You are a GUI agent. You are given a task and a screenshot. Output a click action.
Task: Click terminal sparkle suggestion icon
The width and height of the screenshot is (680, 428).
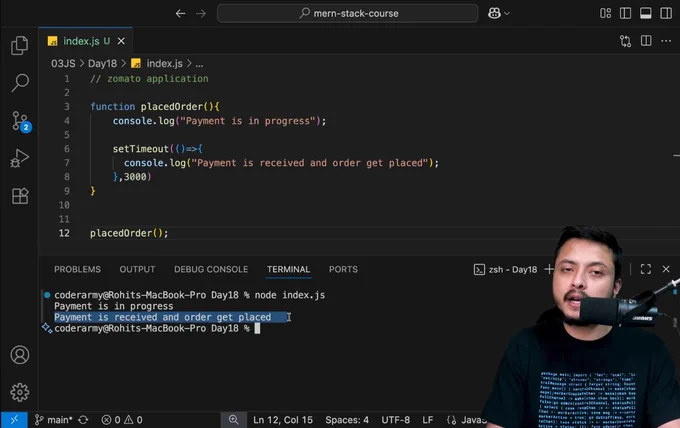(47, 328)
